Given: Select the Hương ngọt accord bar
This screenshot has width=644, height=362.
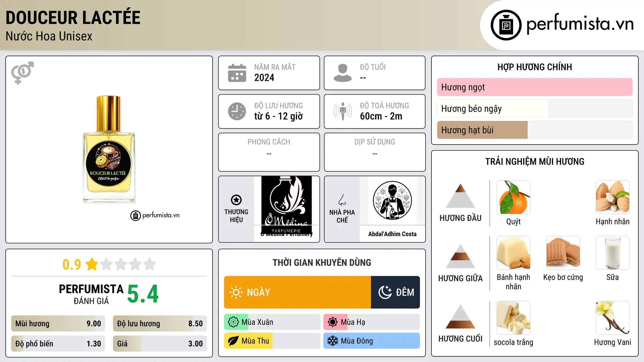Looking at the screenshot, I should click(535, 87).
